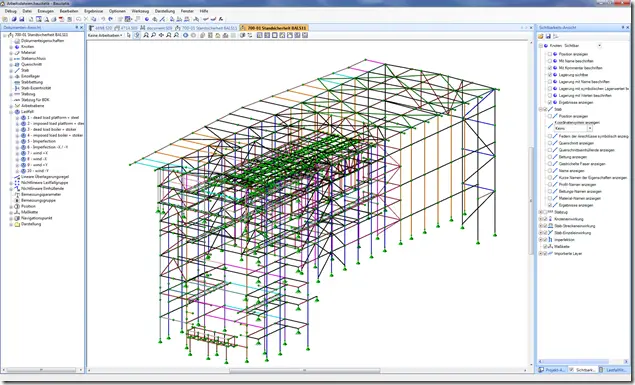Uncheck 'Lagerung sichtbar' checkbox
Screen dimensions: 635x385
[x=550, y=74]
